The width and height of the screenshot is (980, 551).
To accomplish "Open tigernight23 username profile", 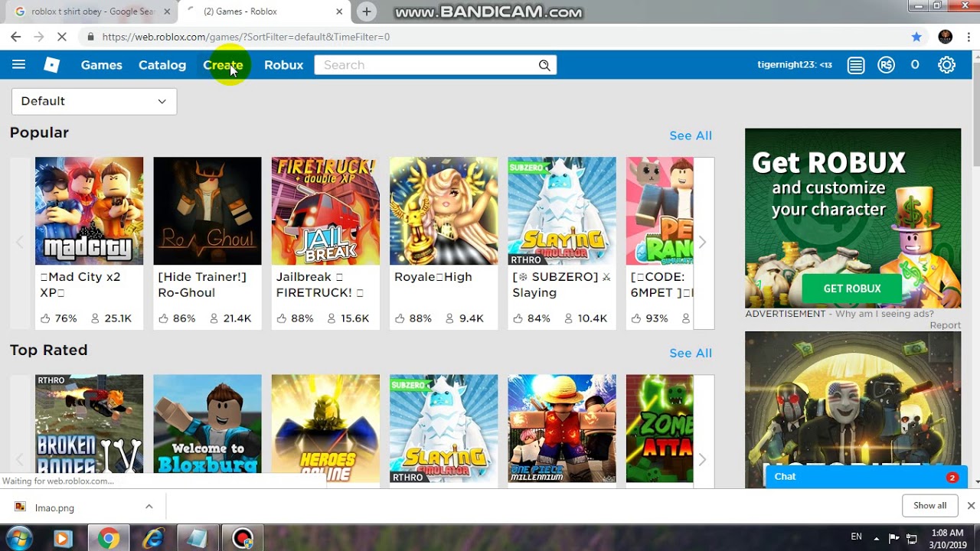I will 795,65.
